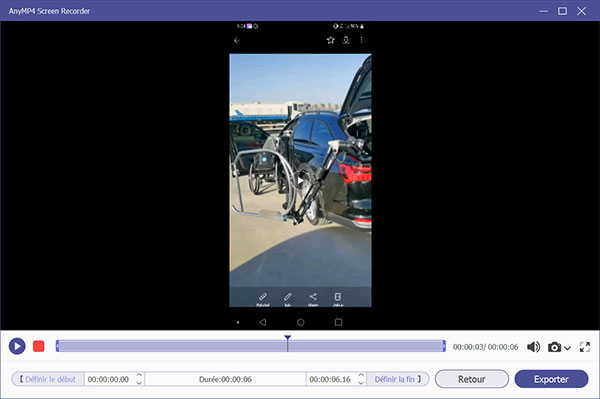Focus the start time field 00:00:00.00

coord(109,379)
